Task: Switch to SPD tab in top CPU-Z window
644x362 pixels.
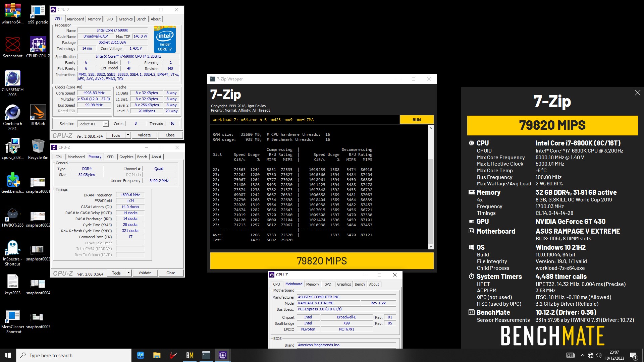Action: coord(109,19)
